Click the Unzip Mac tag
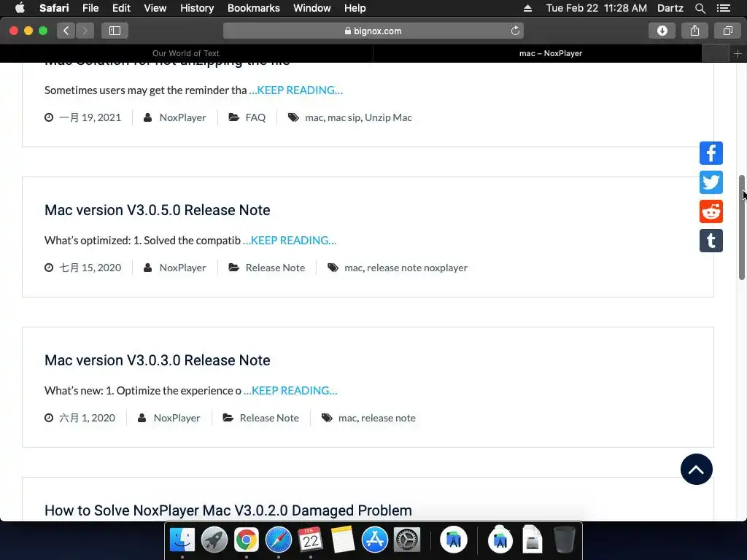This screenshot has width=747, height=560. pyautogui.click(x=388, y=117)
